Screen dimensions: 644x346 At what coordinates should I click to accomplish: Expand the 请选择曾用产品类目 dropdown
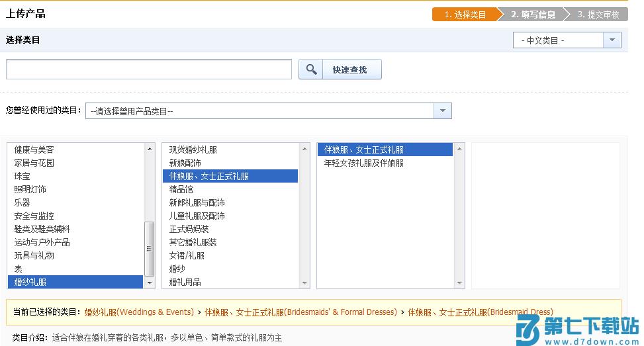click(x=260, y=111)
